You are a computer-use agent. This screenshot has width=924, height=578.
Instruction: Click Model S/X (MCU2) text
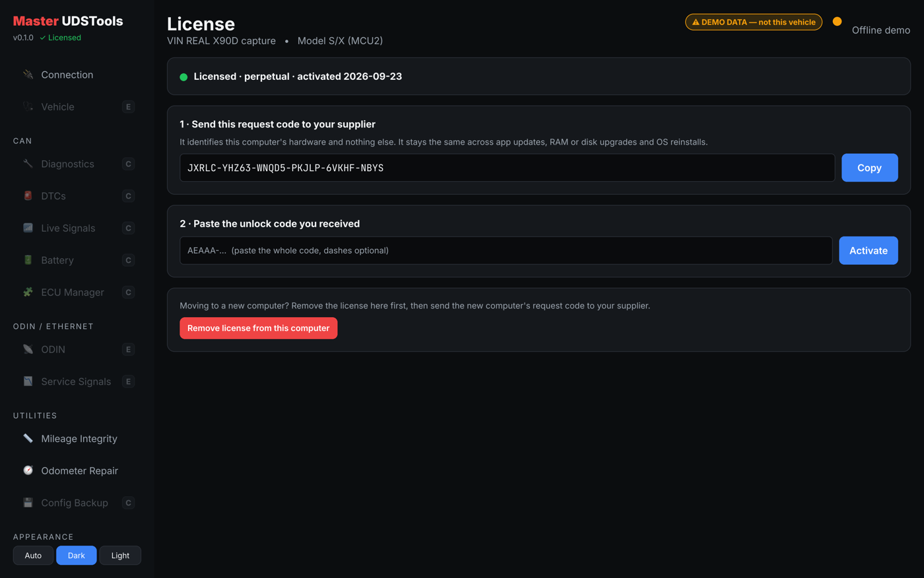click(340, 41)
